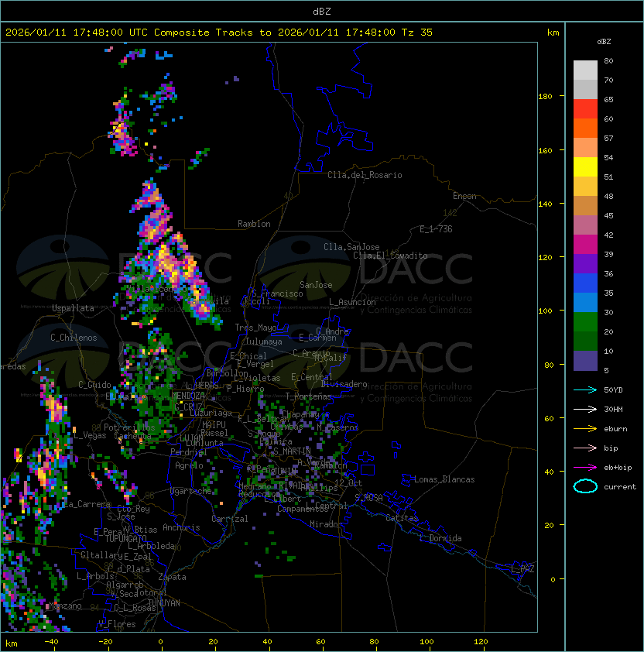Click the '30HM' legend label
Image resolution: width=644 pixels, height=652 pixels.
[613, 409]
